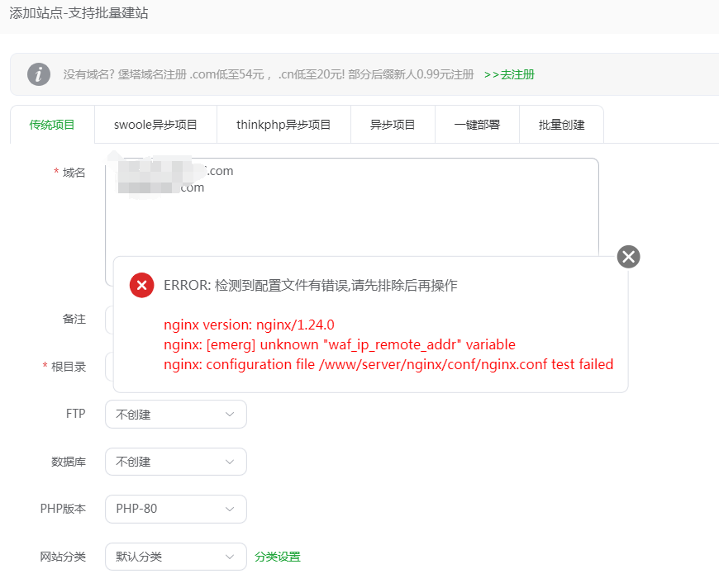Click the red error icon in the popup
This screenshot has height=588, width=719.
[x=141, y=285]
